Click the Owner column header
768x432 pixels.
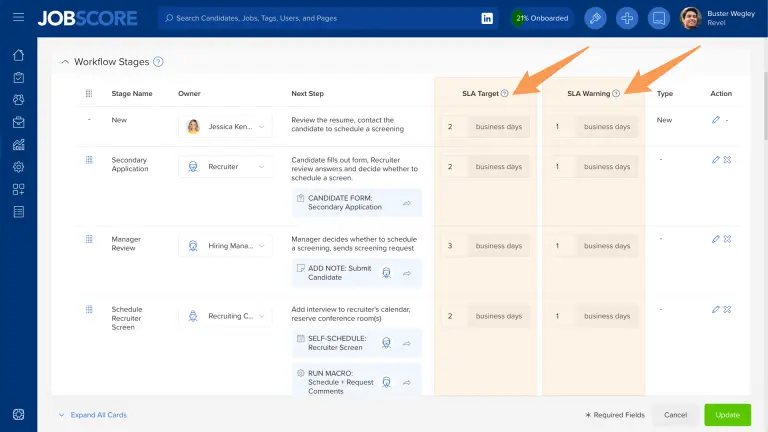click(189, 94)
